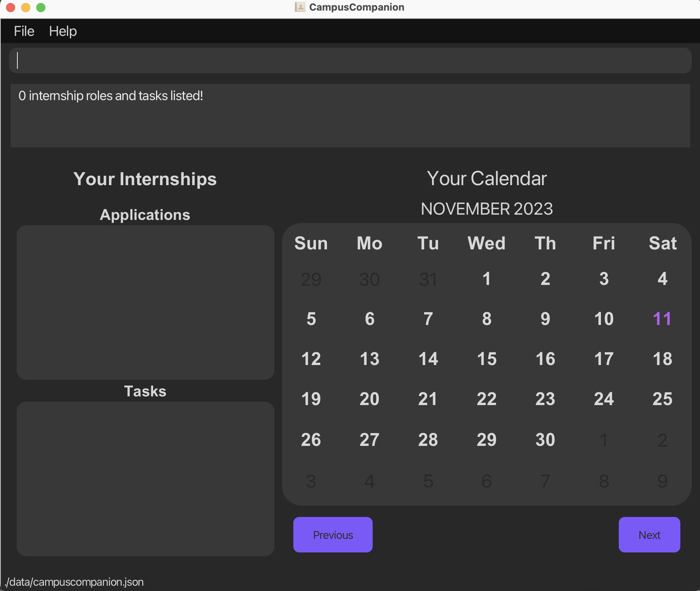The image size is (700, 591).
Task: Click greyed October 30 in Mo column
Action: [370, 280]
